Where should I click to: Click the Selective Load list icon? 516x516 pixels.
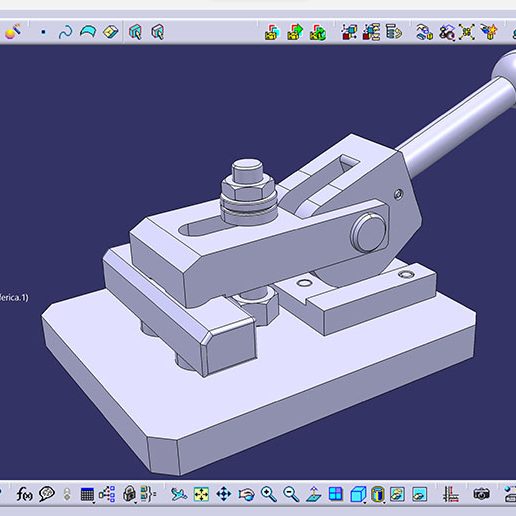coord(394,32)
